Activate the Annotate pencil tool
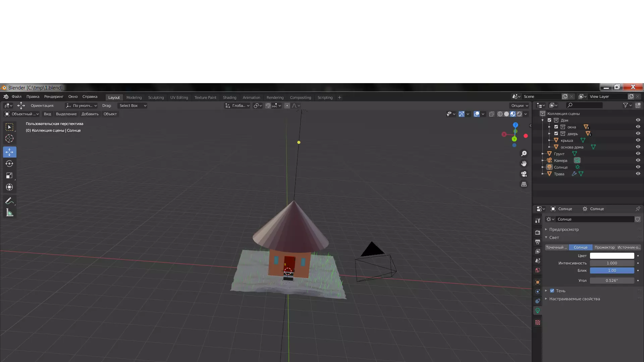 [x=9, y=201]
